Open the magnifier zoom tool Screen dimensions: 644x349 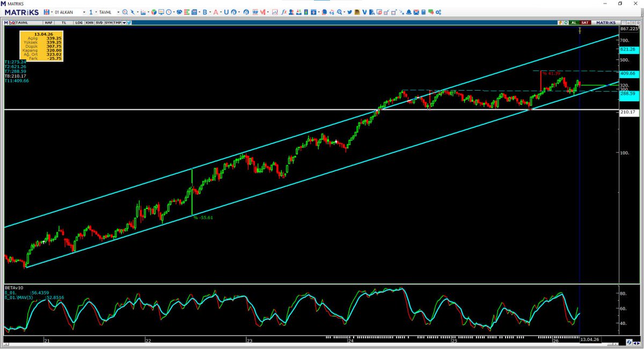pyautogui.click(x=125, y=12)
